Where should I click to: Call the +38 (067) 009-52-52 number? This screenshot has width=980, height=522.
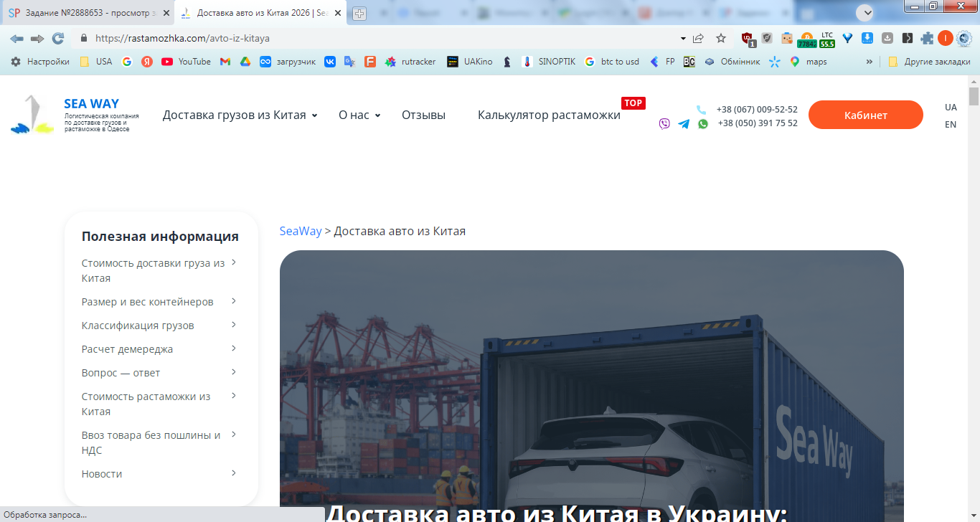pos(757,110)
